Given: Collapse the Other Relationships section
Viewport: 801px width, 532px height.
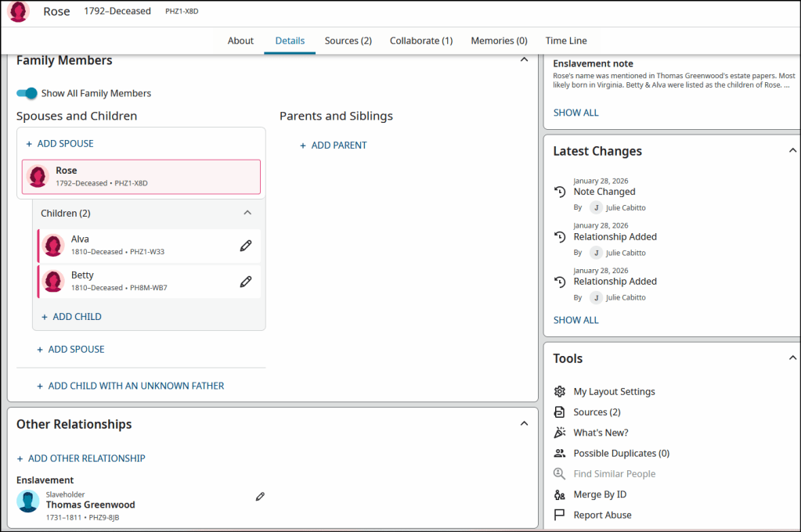Looking at the screenshot, I should click(524, 424).
